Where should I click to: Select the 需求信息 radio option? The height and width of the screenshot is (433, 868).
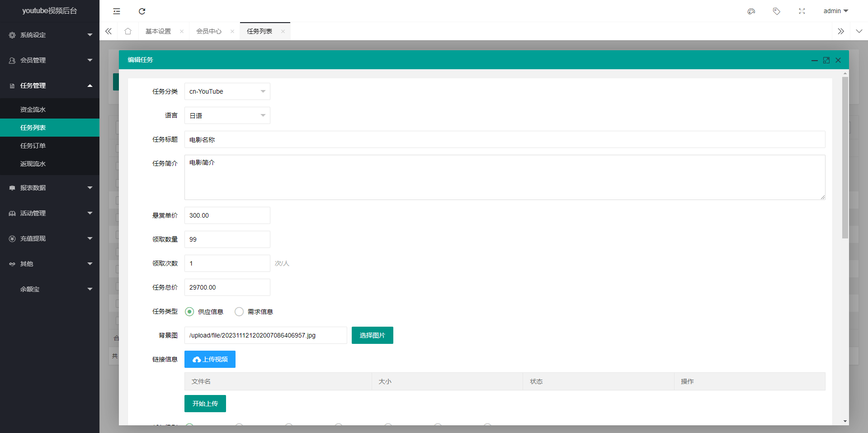(x=239, y=312)
